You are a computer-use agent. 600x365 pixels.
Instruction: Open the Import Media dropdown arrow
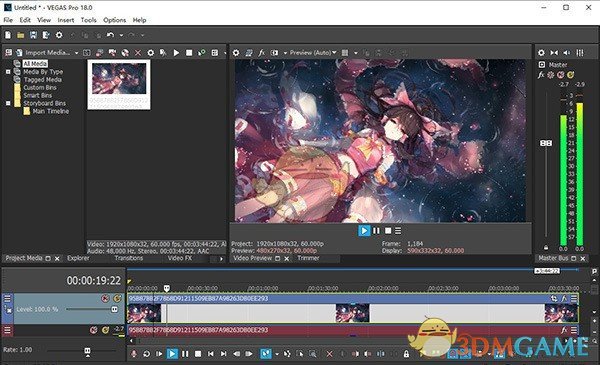coord(76,53)
